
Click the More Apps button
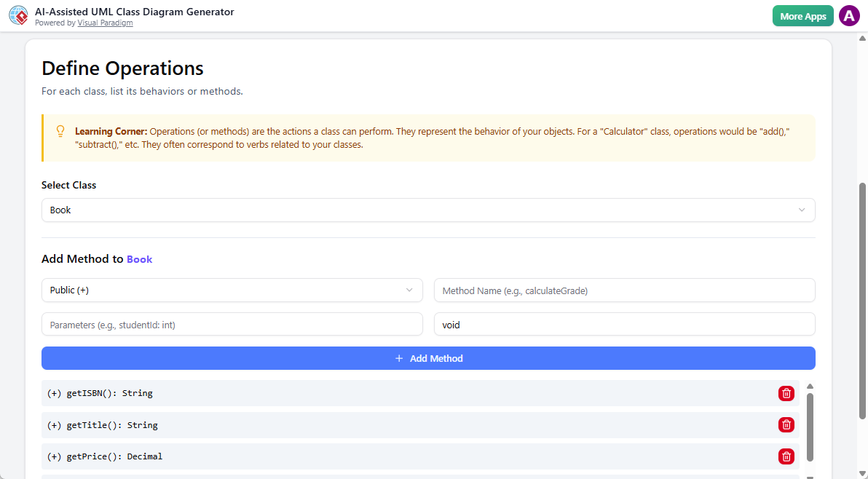(x=802, y=15)
